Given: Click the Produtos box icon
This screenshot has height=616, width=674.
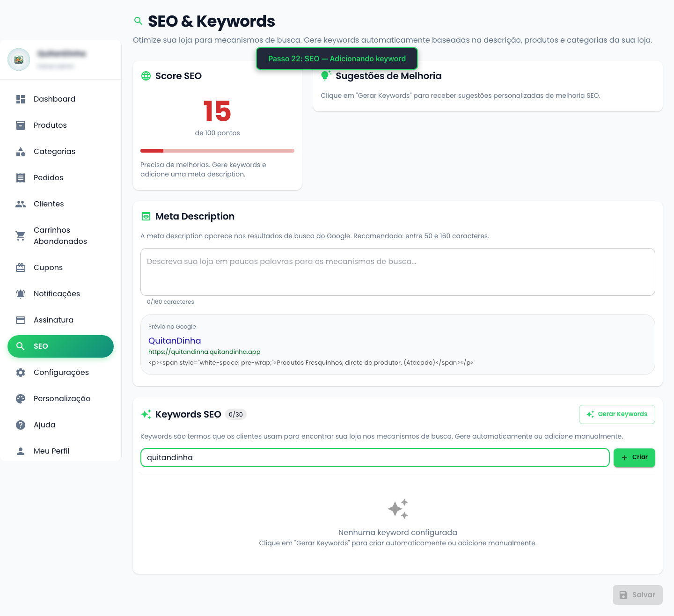Looking at the screenshot, I should (x=21, y=125).
